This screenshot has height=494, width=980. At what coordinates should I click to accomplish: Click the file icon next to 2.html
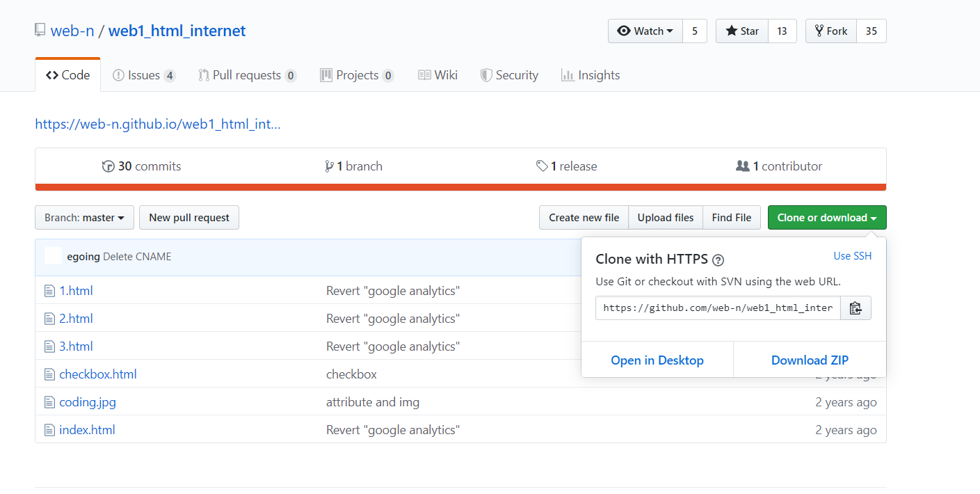(x=49, y=319)
